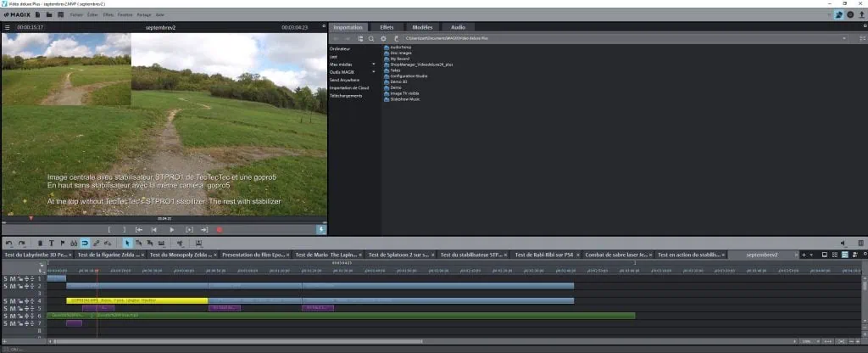The height and width of the screenshot is (353, 868).
Task: Switch to the Effets media pool tab
Action: coord(387,27)
